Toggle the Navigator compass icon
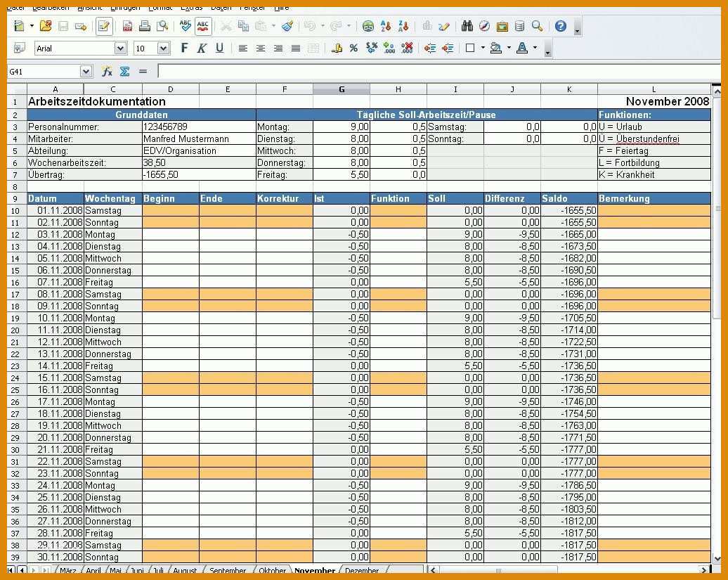The image size is (728, 580). click(x=484, y=27)
